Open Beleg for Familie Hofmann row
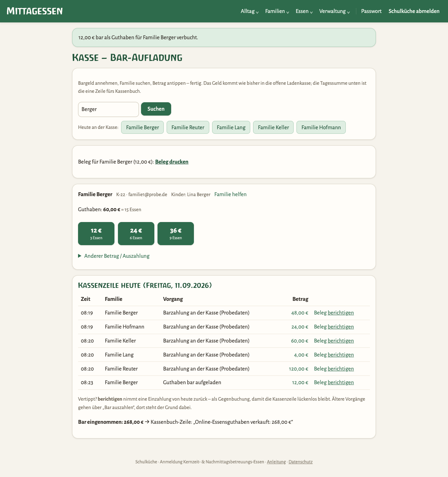448x477 pixels. pos(320,327)
